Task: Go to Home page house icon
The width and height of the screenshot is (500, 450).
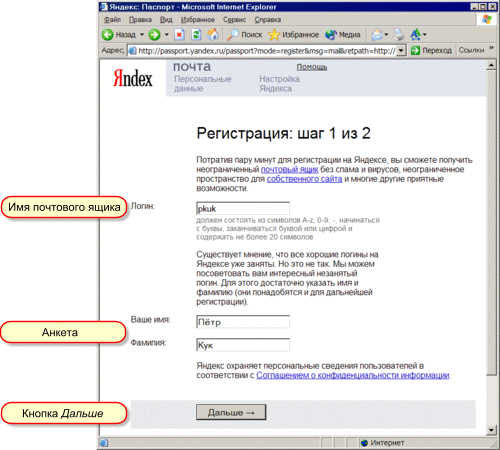Action: coord(213,34)
